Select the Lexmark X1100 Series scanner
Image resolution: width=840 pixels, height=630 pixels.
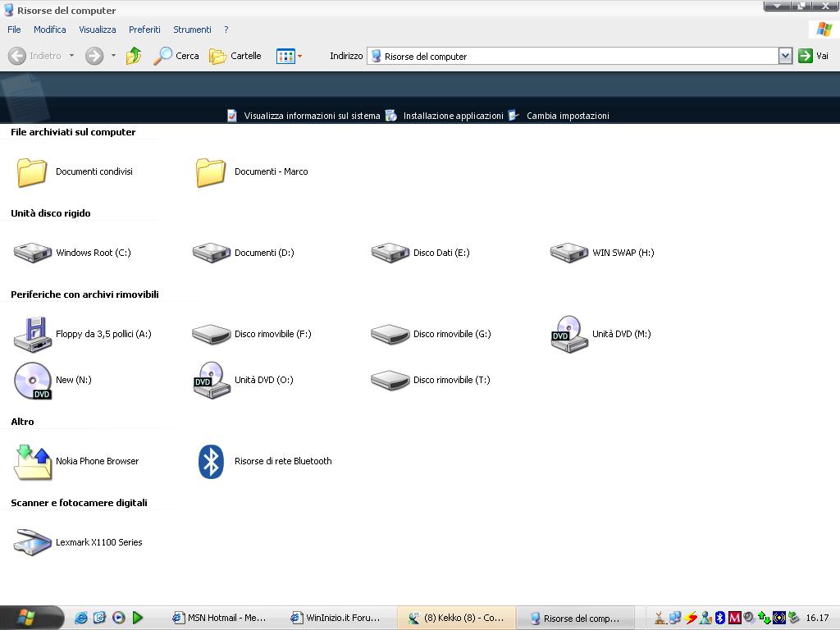[x=33, y=542]
